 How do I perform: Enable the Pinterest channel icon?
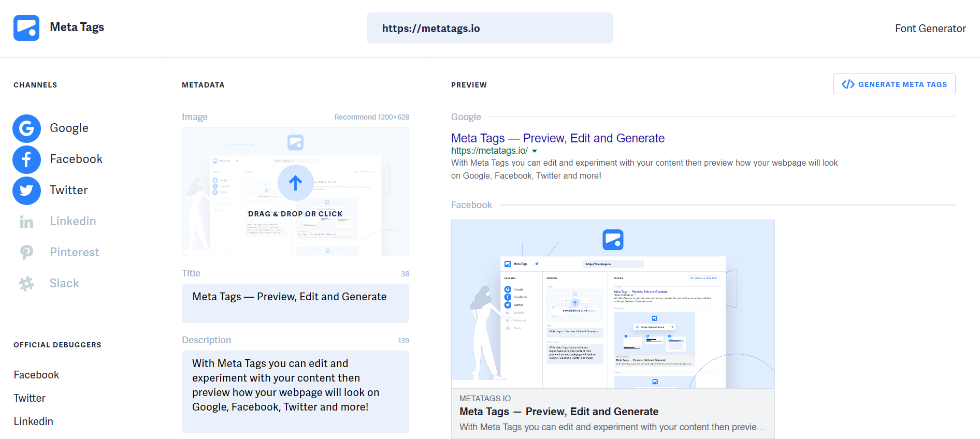pyautogui.click(x=26, y=253)
